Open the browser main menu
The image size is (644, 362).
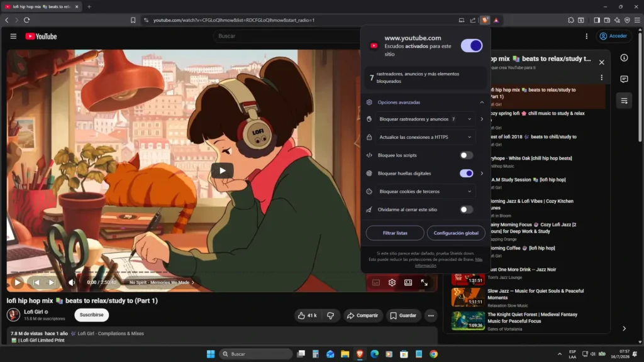(x=637, y=20)
